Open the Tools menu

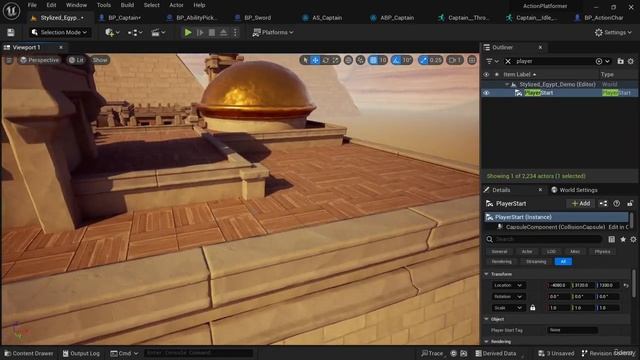pyautogui.click(x=104, y=5)
